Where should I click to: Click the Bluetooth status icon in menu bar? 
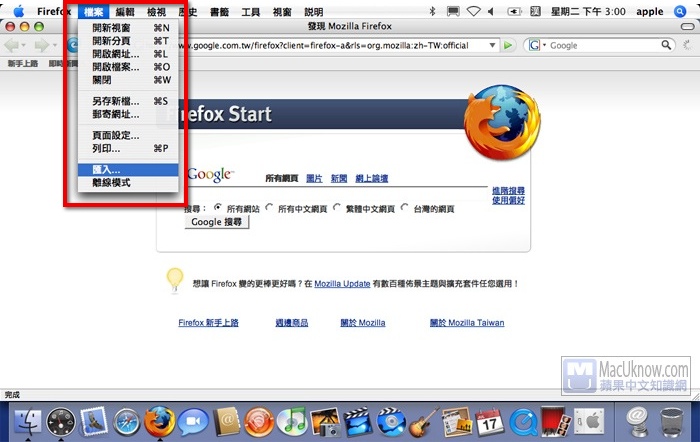point(432,12)
